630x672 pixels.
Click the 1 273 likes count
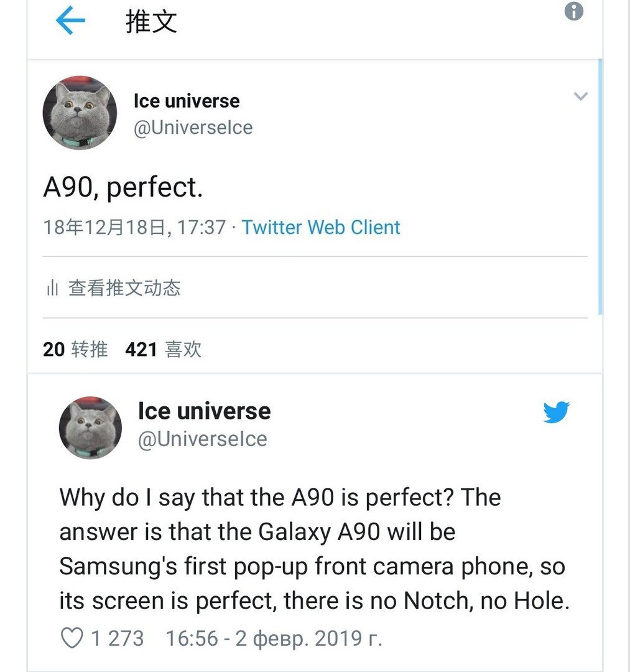pos(117,638)
